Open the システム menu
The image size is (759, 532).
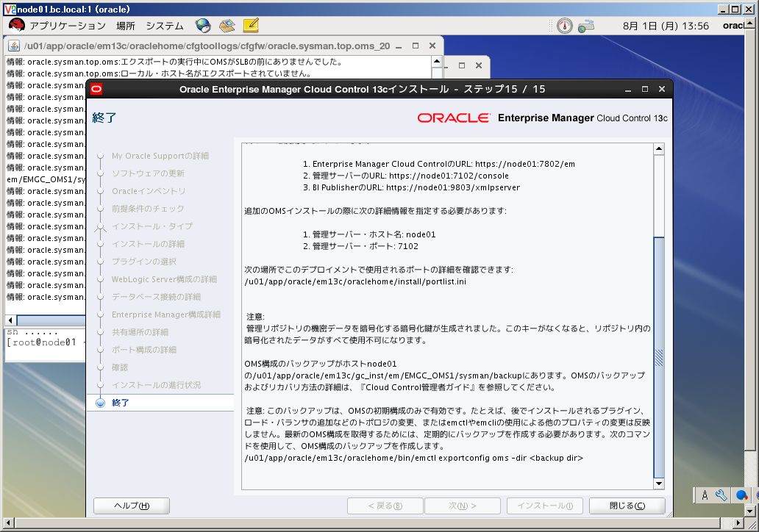tap(165, 26)
